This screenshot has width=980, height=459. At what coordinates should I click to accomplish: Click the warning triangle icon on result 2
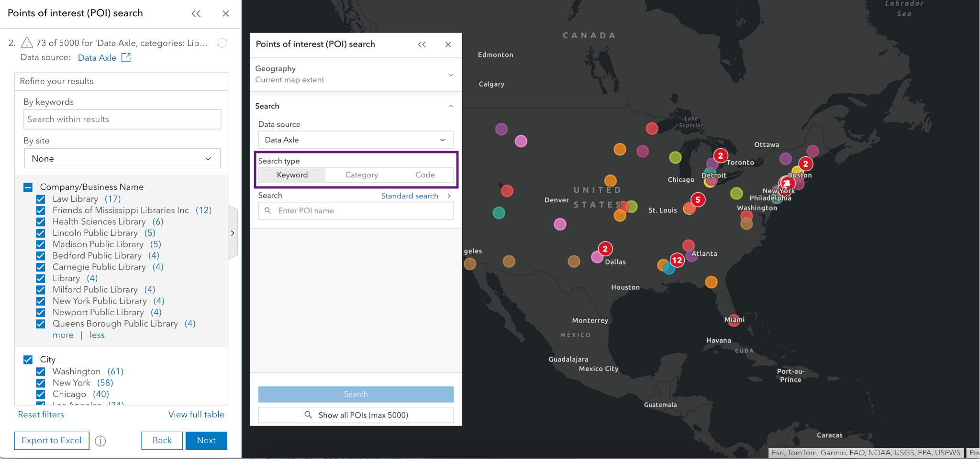27,43
